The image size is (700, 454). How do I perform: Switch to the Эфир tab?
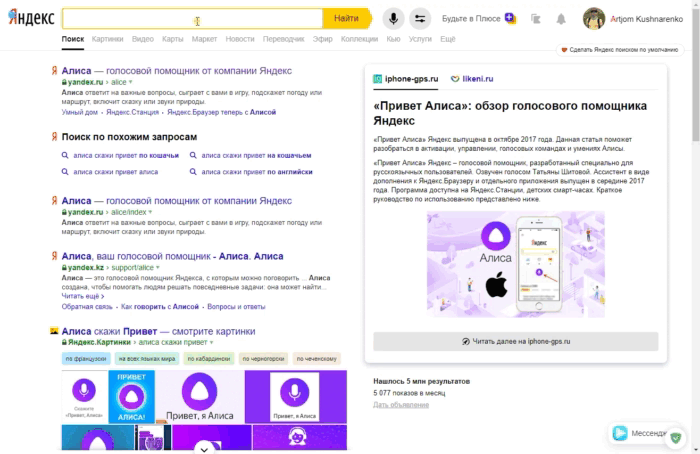pyautogui.click(x=323, y=39)
